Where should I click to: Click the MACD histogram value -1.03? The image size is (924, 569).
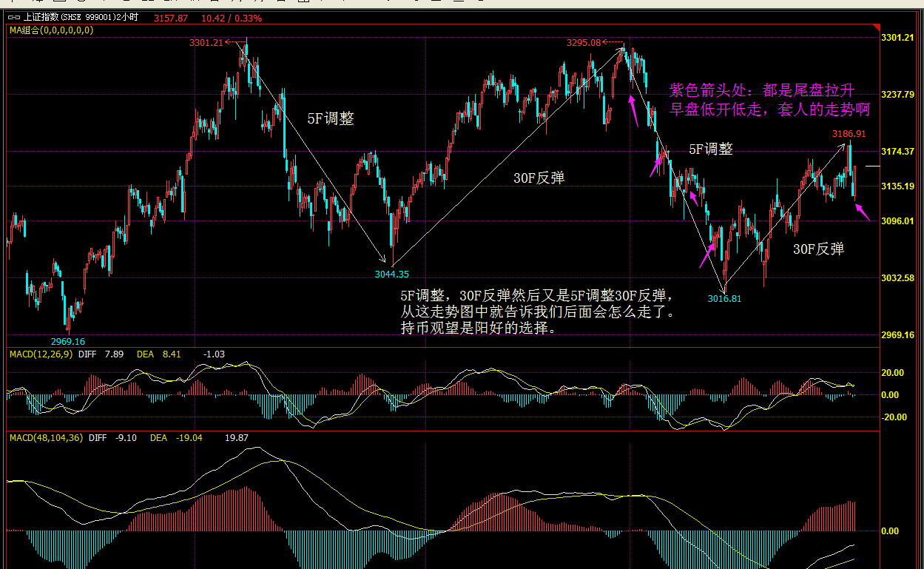[215, 354]
